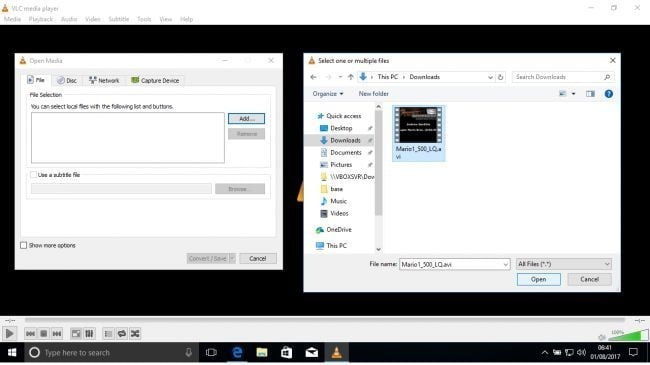Image resolution: width=650 pixels, height=365 pixels.
Task: Click the Remove button in Open Media
Action: pos(246,134)
